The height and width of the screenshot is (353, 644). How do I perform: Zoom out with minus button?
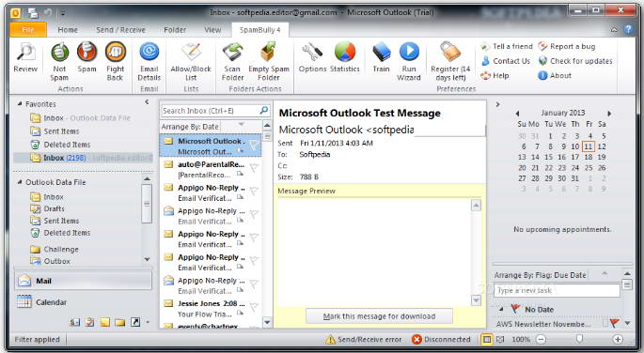542,339
